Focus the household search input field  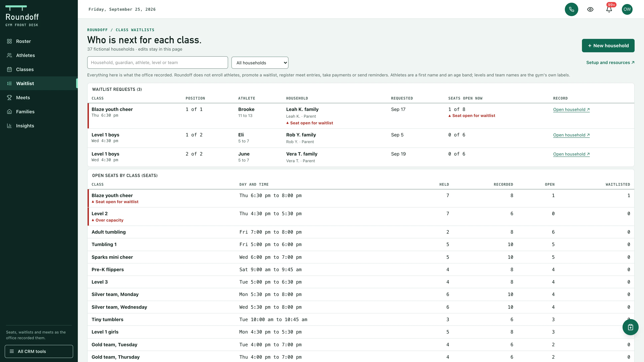point(157,63)
